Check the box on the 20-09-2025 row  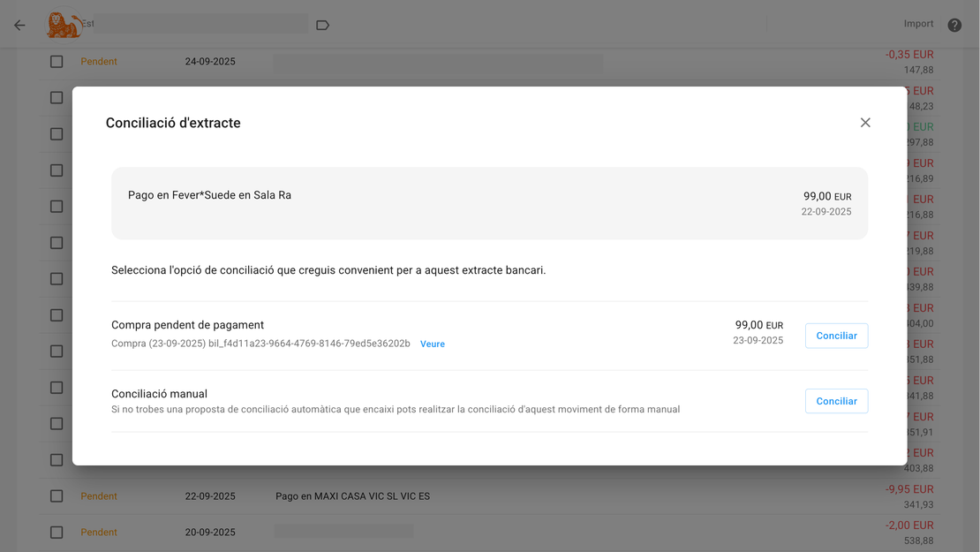[57, 533]
